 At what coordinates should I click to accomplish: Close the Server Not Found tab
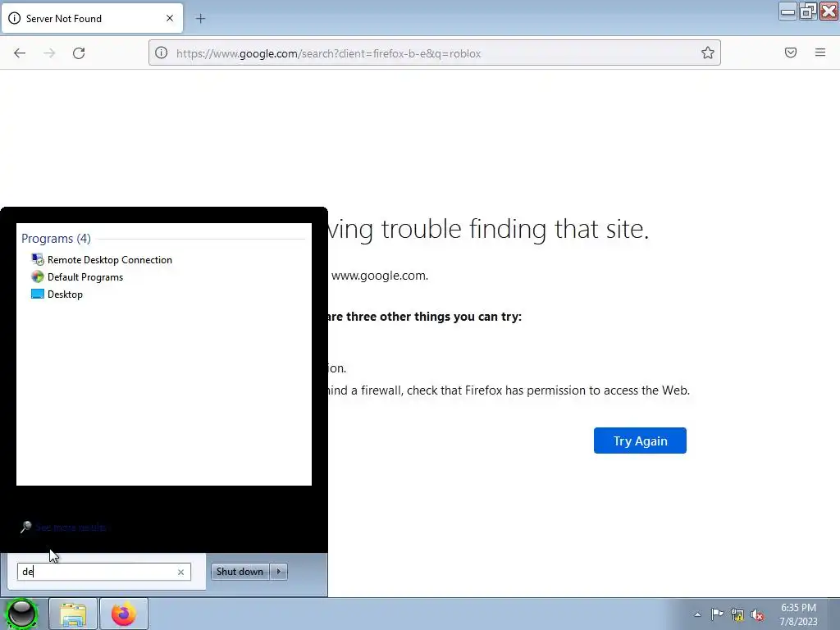(x=170, y=18)
